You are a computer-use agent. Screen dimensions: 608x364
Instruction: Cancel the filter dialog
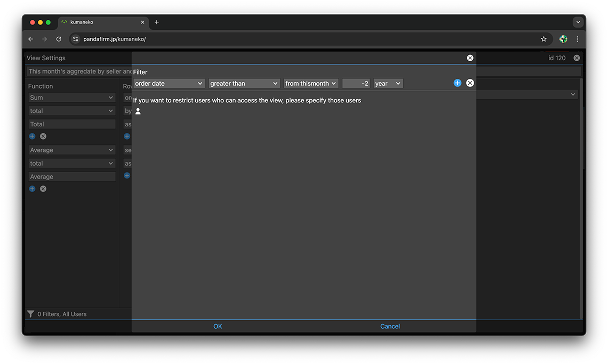pos(390,326)
